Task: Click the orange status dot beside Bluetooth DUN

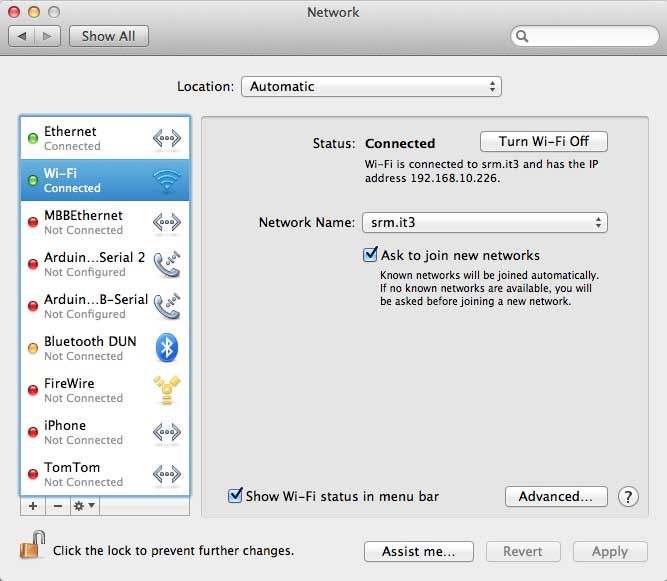Action: (33, 348)
